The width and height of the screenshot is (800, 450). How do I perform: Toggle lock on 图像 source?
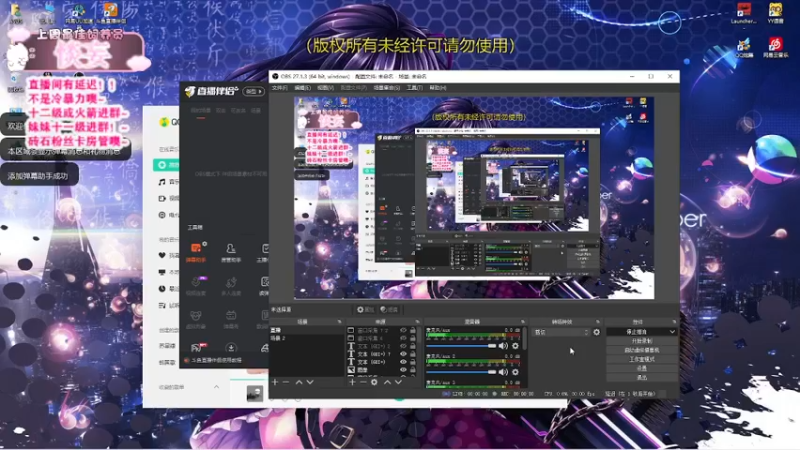coord(413,369)
